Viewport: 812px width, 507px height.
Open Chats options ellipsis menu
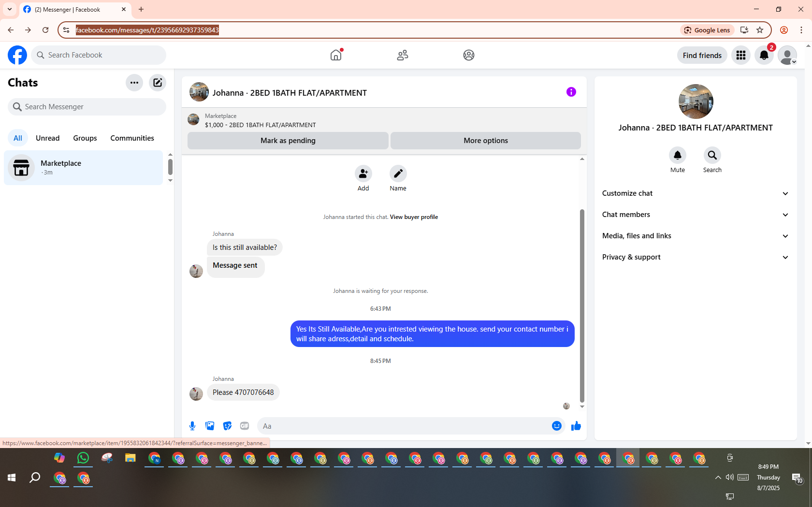point(134,83)
